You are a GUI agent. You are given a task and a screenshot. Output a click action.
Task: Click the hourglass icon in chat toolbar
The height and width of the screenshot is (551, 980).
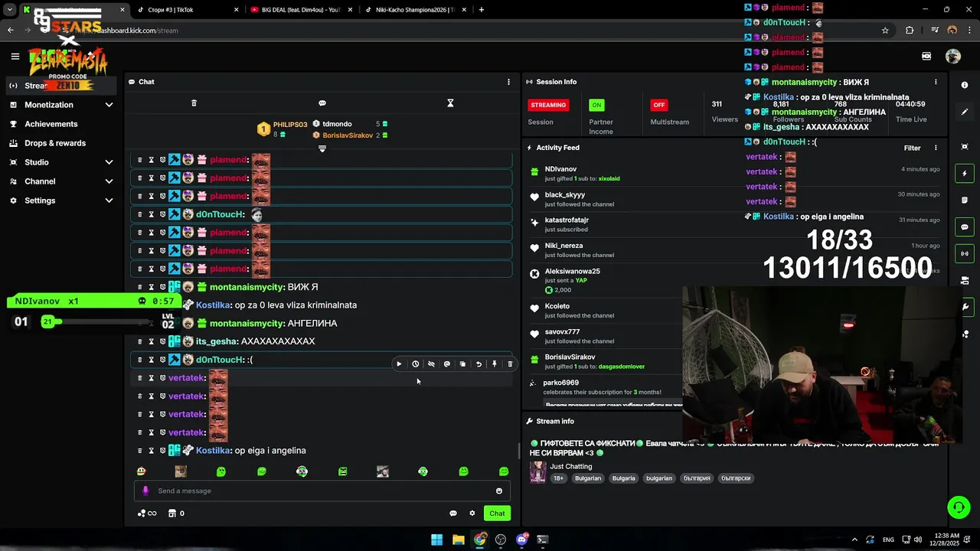point(450,103)
